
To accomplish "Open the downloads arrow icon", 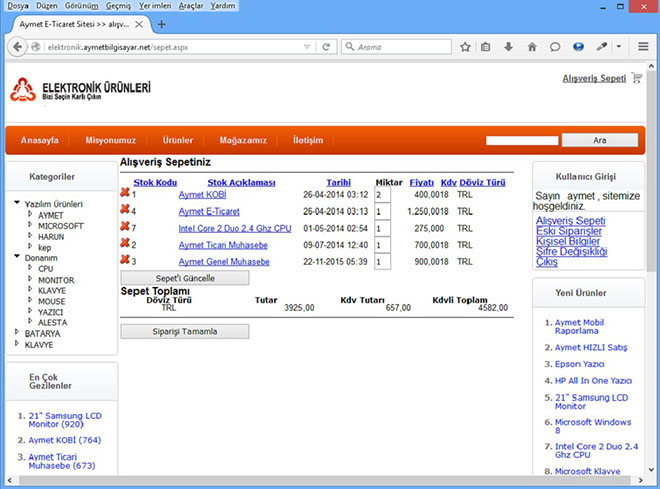I will tap(508, 47).
